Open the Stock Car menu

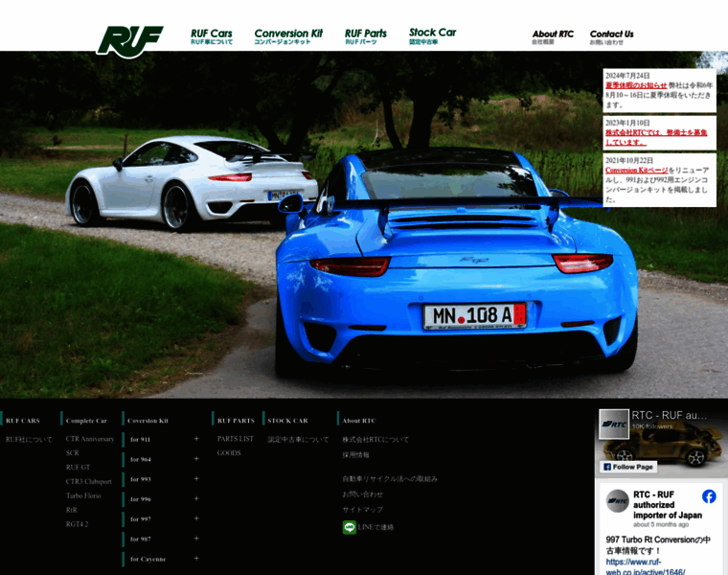(432, 35)
